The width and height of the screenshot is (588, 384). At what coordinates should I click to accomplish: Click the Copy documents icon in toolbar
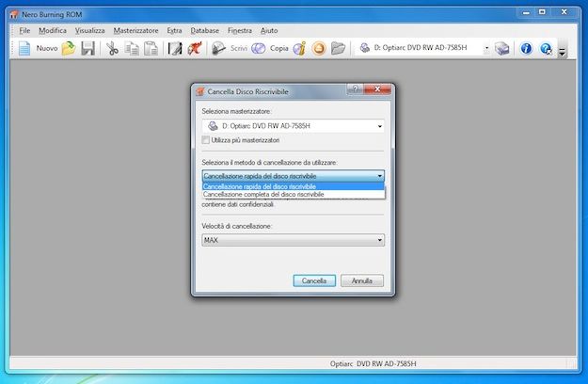click(132, 48)
